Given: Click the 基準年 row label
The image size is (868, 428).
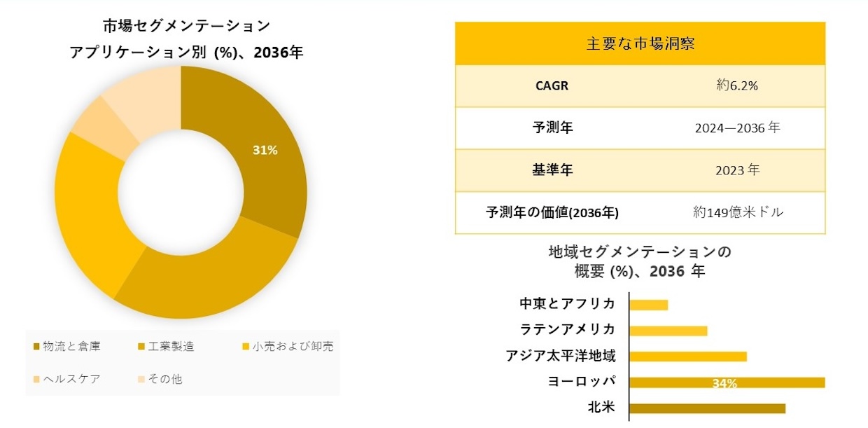Looking at the screenshot, I should [x=552, y=170].
